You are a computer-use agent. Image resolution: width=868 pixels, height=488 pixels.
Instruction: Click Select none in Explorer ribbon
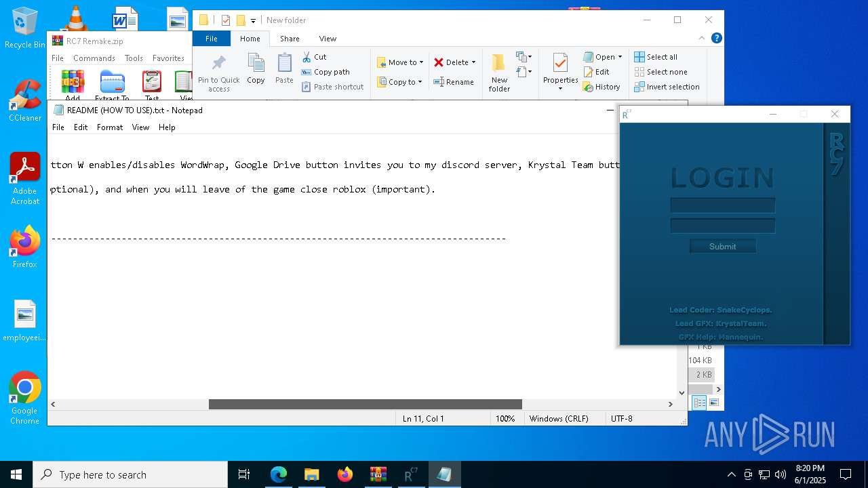pos(660,72)
